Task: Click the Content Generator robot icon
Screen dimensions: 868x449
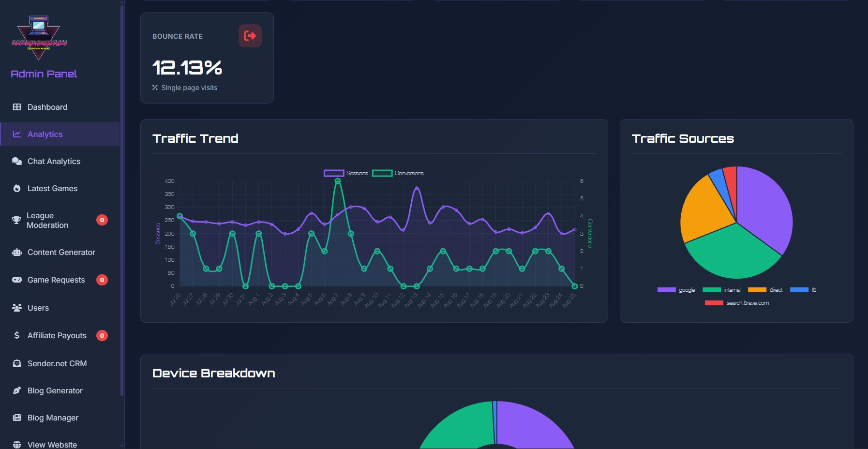Action: pyautogui.click(x=17, y=252)
